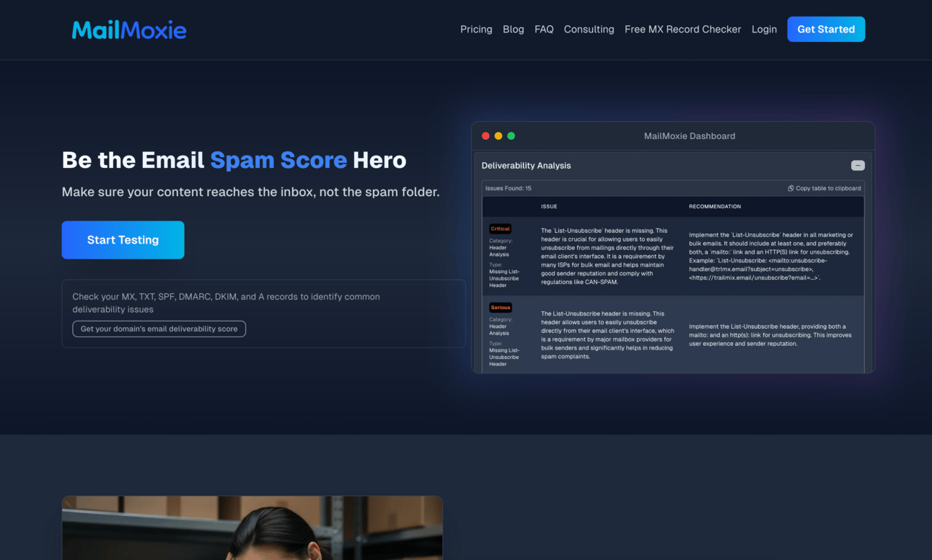Click the red dot in MailMoxie Dashboard
This screenshot has width=932, height=560.
485,135
